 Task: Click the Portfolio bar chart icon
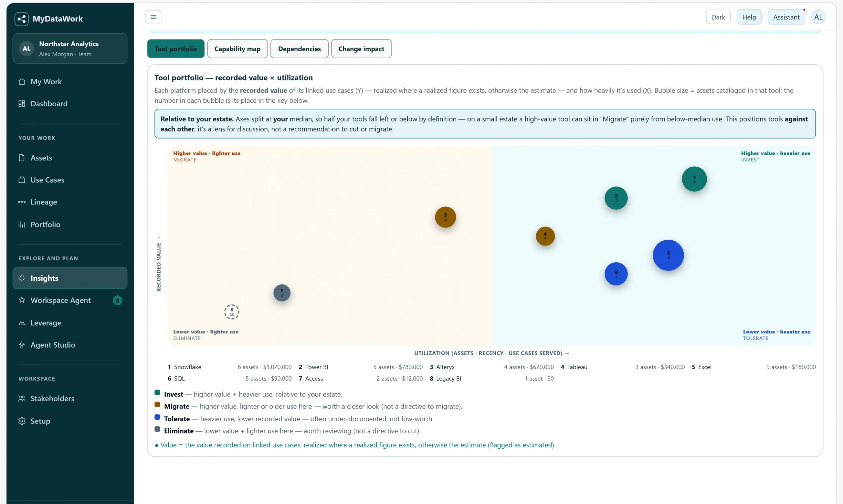tap(22, 225)
